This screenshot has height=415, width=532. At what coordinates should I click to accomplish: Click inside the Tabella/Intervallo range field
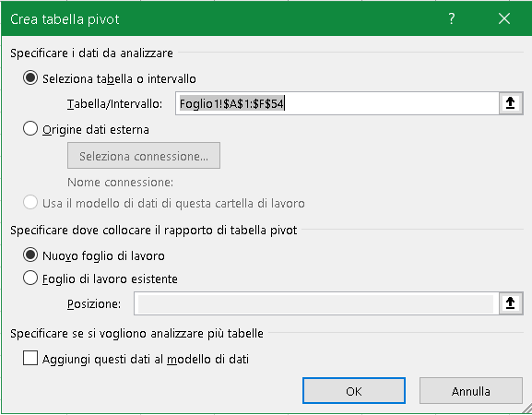click(337, 103)
